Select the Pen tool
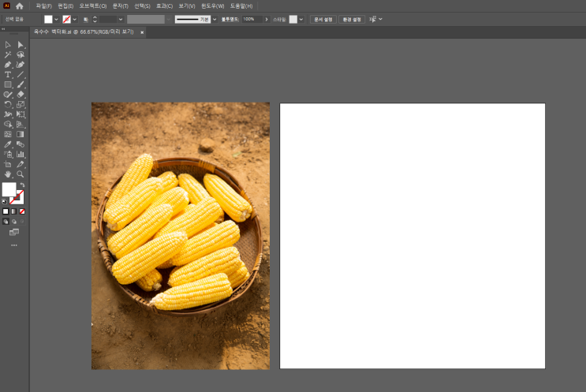This screenshot has height=392, width=586. point(8,65)
